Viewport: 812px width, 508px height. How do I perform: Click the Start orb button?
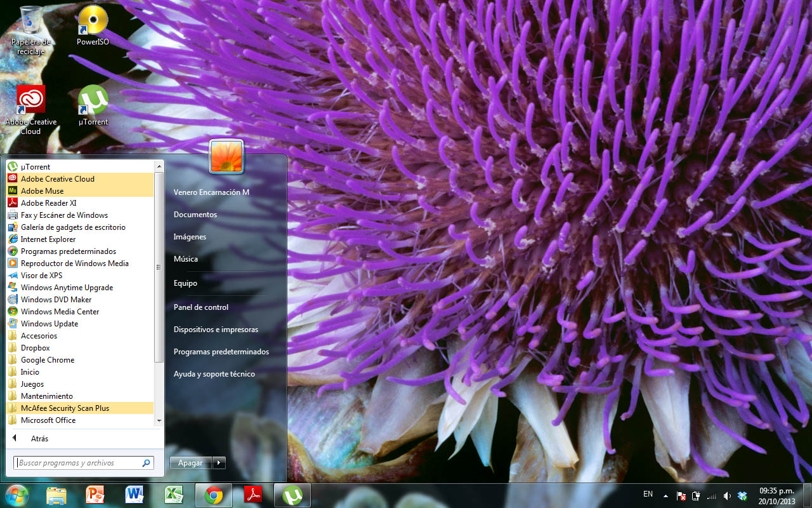(16, 495)
